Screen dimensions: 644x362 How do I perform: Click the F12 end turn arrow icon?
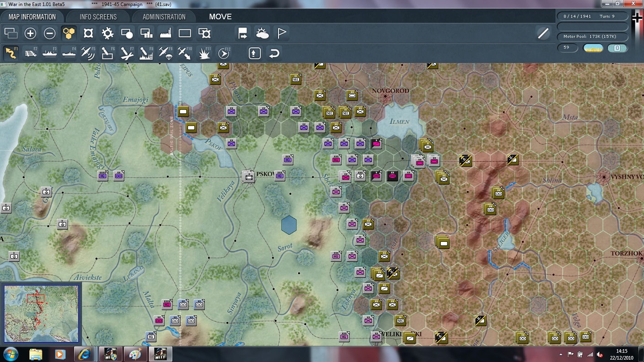[x=223, y=53]
